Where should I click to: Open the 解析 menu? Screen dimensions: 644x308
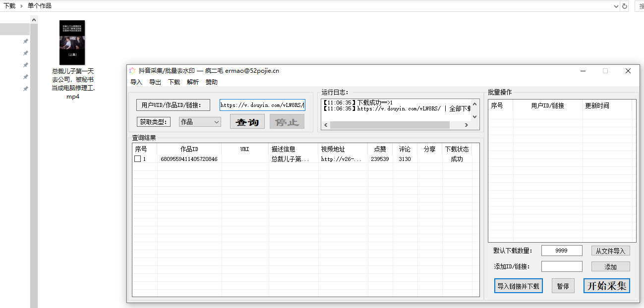[x=193, y=82]
